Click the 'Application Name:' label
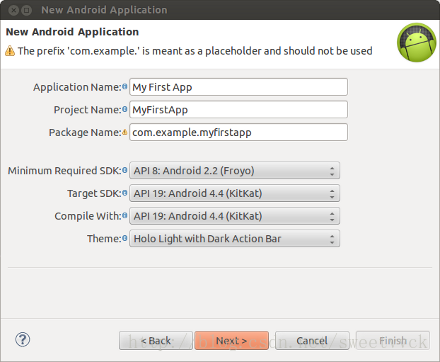Image resolution: width=440 pixels, height=362 pixels. click(77, 87)
